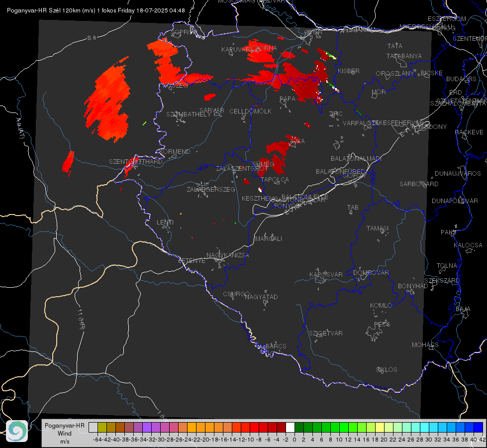Click the KAPOSVAR city label
This screenshot has width=487, height=448.
326,274
